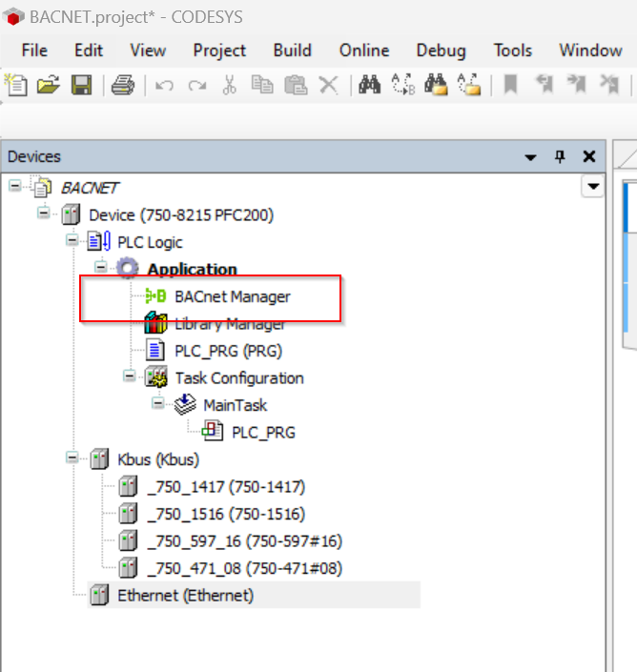Viewport: 637px width, 672px height.
Task: Click the Application gear icon
Action: [128, 268]
